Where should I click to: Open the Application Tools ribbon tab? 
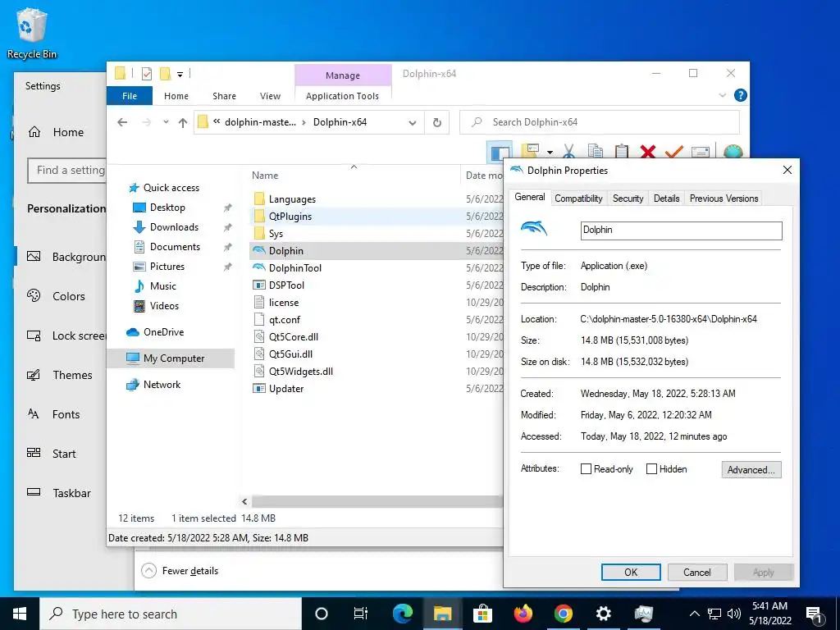[x=342, y=96]
